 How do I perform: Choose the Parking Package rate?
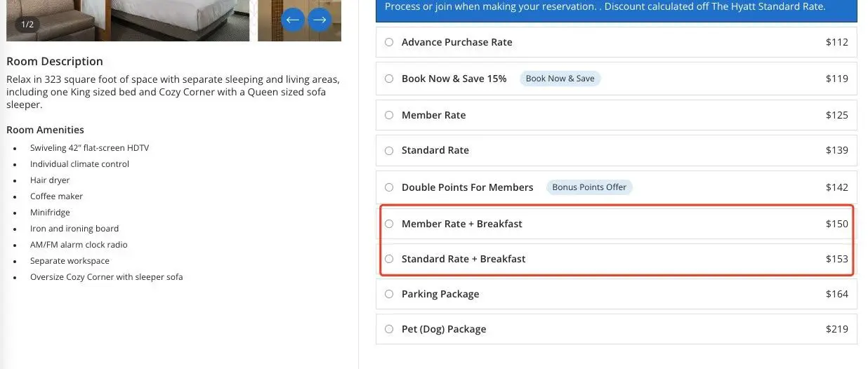(x=389, y=294)
